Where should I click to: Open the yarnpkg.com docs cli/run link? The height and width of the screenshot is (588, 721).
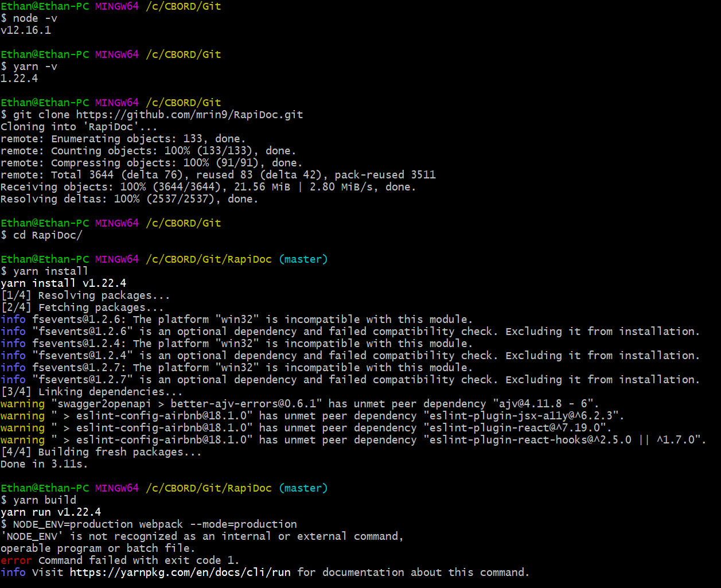[x=180, y=573]
